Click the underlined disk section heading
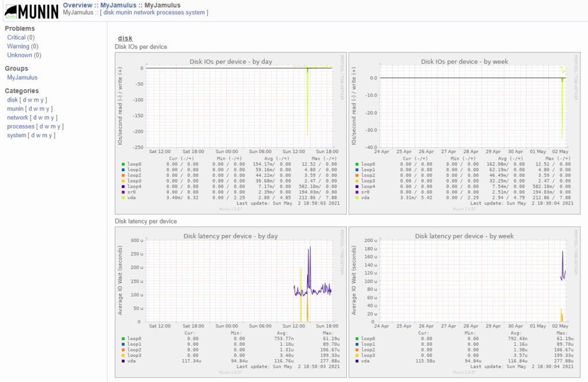The height and width of the screenshot is (382, 588). [x=125, y=38]
